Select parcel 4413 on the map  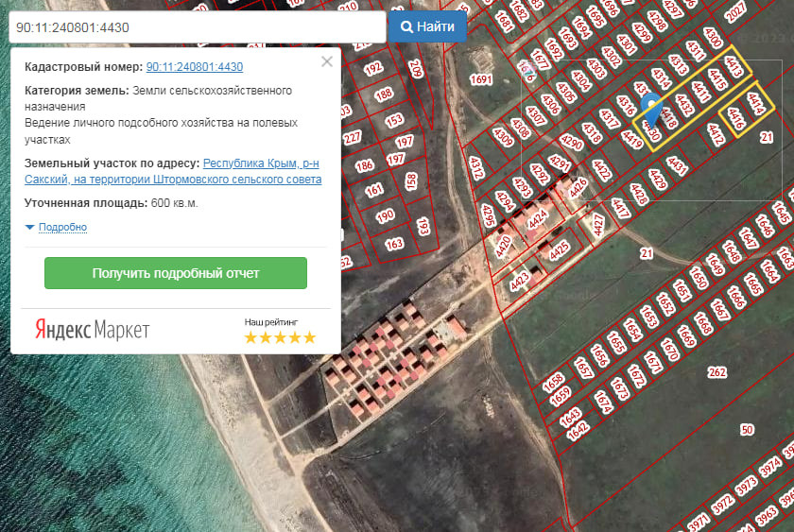[x=734, y=66]
